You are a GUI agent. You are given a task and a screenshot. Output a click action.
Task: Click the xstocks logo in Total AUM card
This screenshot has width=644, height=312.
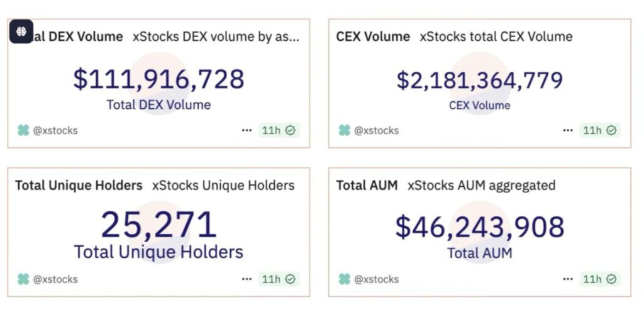tap(345, 279)
